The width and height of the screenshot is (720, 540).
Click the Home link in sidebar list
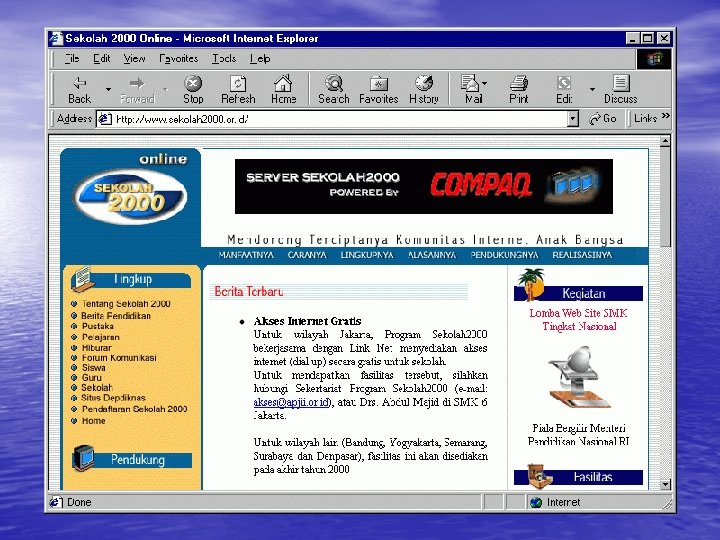tap(93, 421)
